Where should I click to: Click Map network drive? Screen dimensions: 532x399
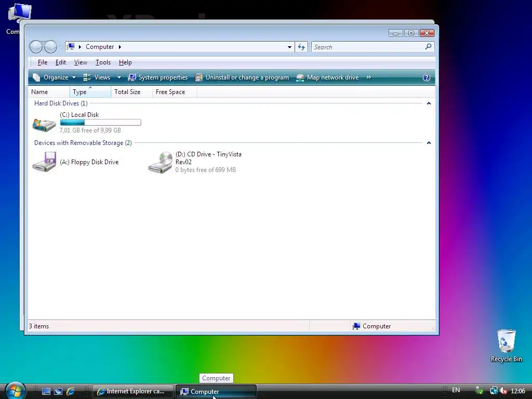click(327, 77)
